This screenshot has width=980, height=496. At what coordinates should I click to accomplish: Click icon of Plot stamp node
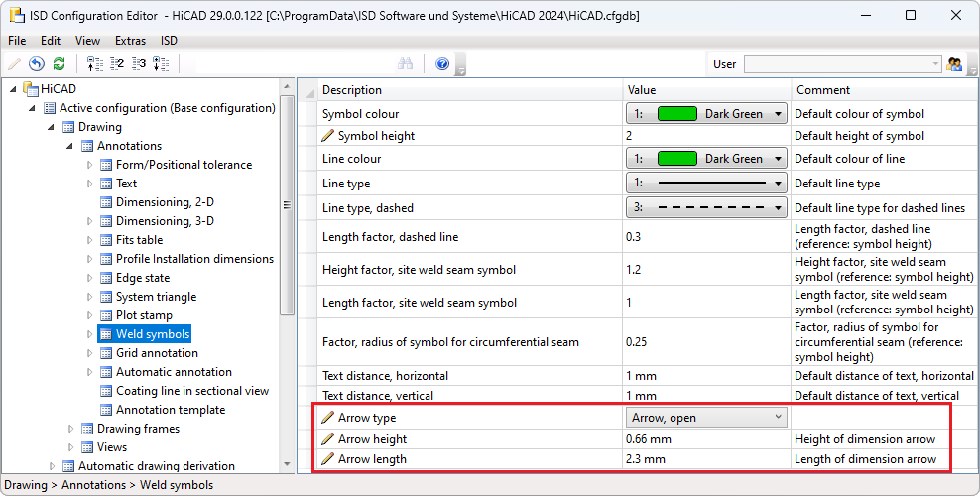point(106,315)
